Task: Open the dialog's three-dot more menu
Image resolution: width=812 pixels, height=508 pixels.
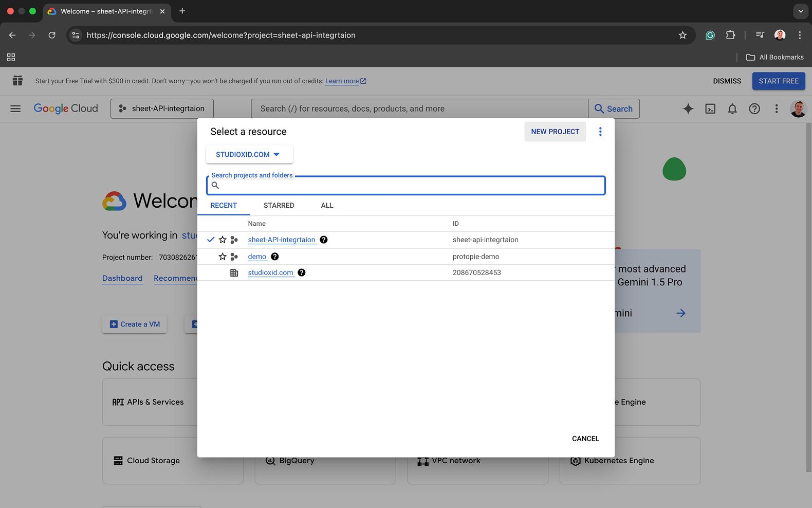Action: [600, 132]
